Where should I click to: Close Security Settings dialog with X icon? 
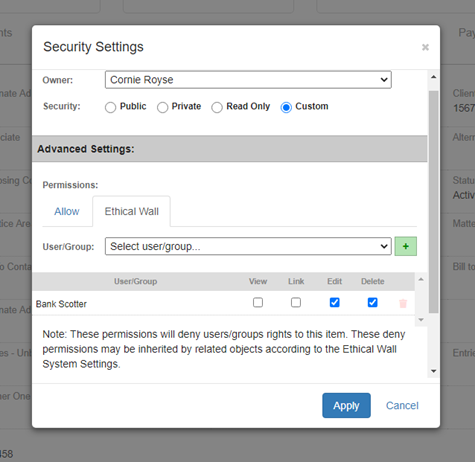(425, 47)
